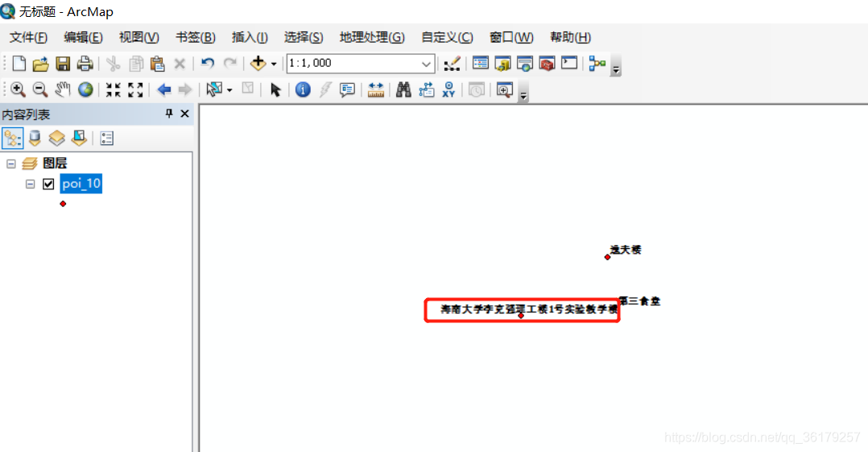
Task: Open the Select Features dropdown arrow
Action: [229, 90]
